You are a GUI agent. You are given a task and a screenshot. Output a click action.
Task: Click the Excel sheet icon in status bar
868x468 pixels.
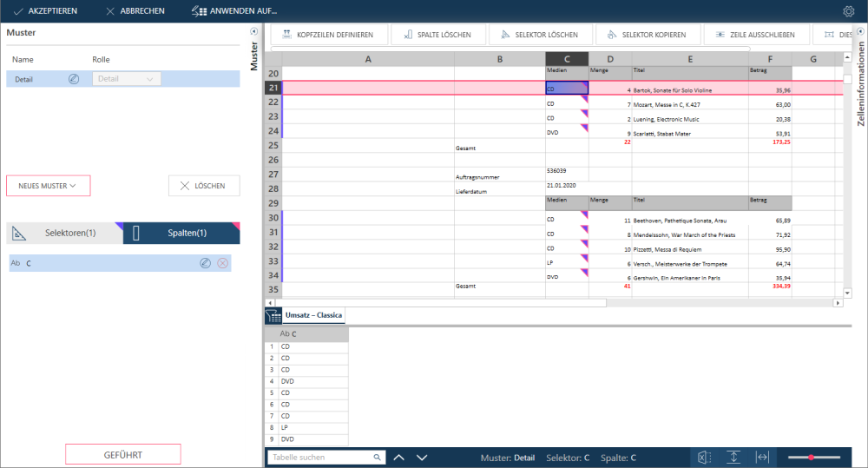(704, 457)
